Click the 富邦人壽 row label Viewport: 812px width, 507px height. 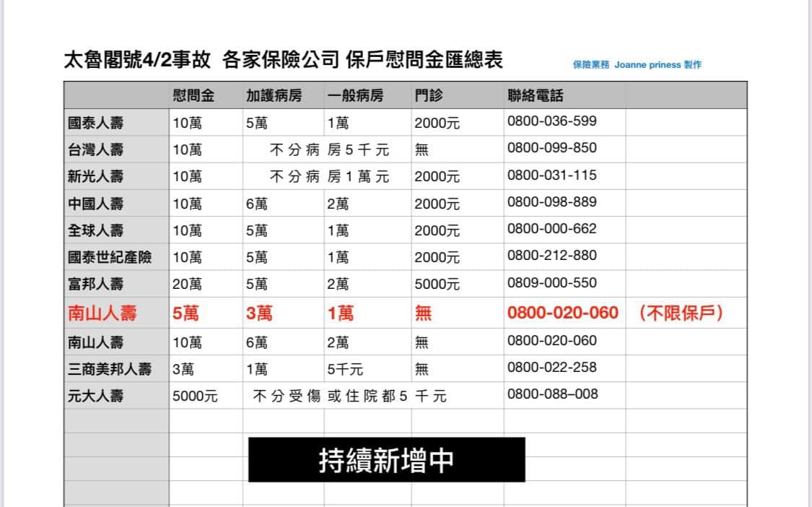(96, 284)
